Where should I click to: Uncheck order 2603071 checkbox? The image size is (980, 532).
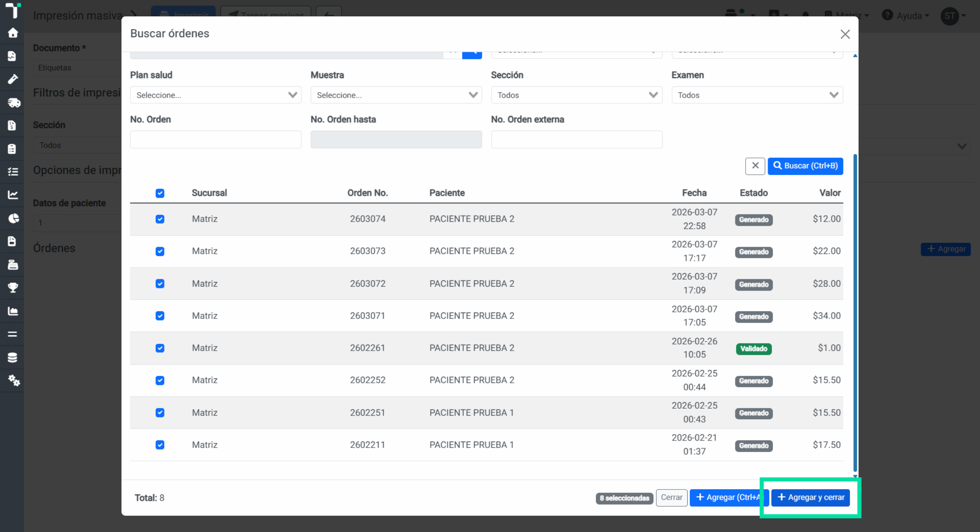pos(160,316)
